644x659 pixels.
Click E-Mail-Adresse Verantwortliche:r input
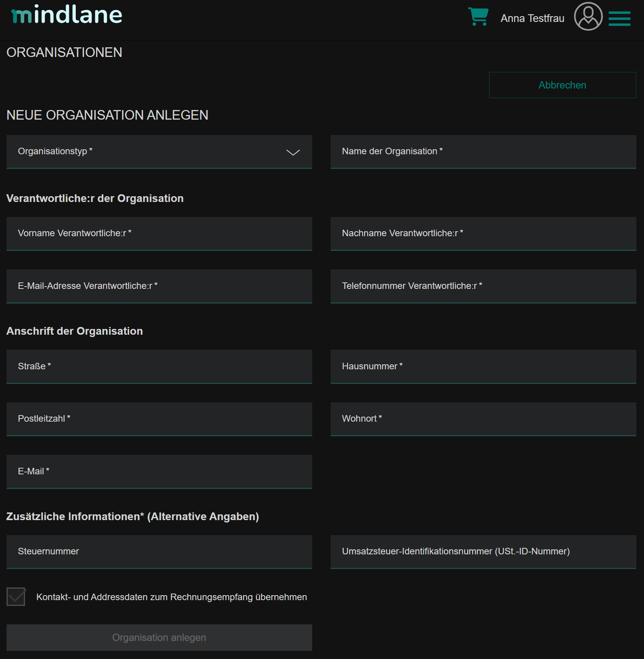(159, 286)
